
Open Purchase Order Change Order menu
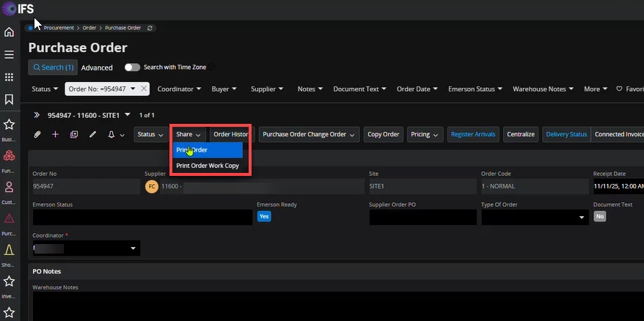coord(309,134)
